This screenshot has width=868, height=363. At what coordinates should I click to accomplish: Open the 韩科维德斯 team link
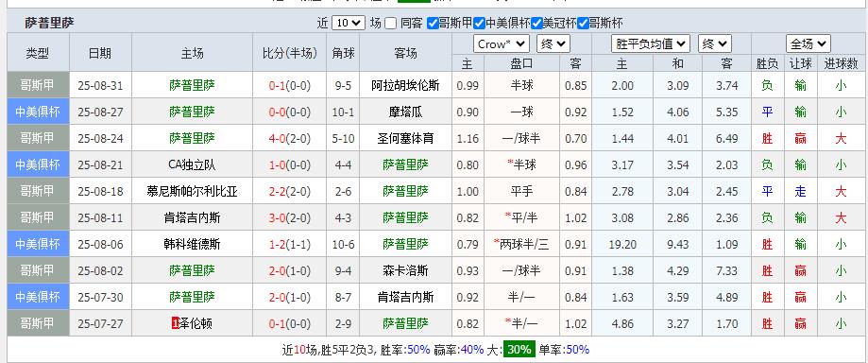(192, 244)
